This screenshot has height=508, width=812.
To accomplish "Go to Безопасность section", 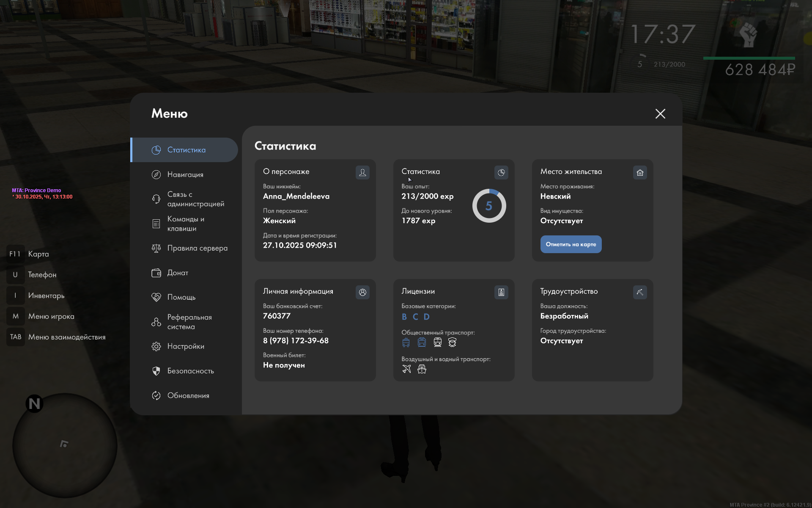I will coord(190,371).
